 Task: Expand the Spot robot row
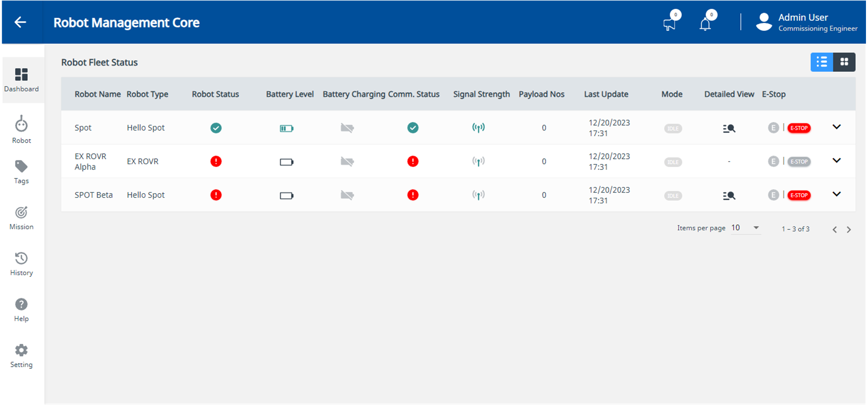836,127
